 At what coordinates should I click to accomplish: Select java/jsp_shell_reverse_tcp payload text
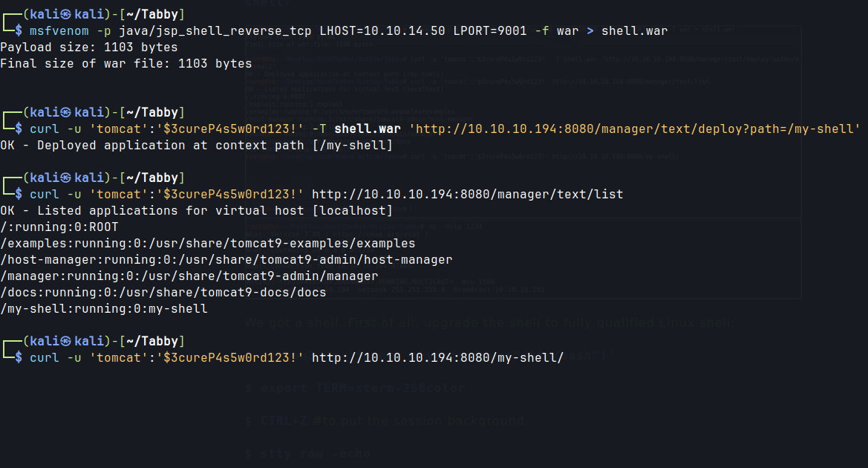(215, 31)
